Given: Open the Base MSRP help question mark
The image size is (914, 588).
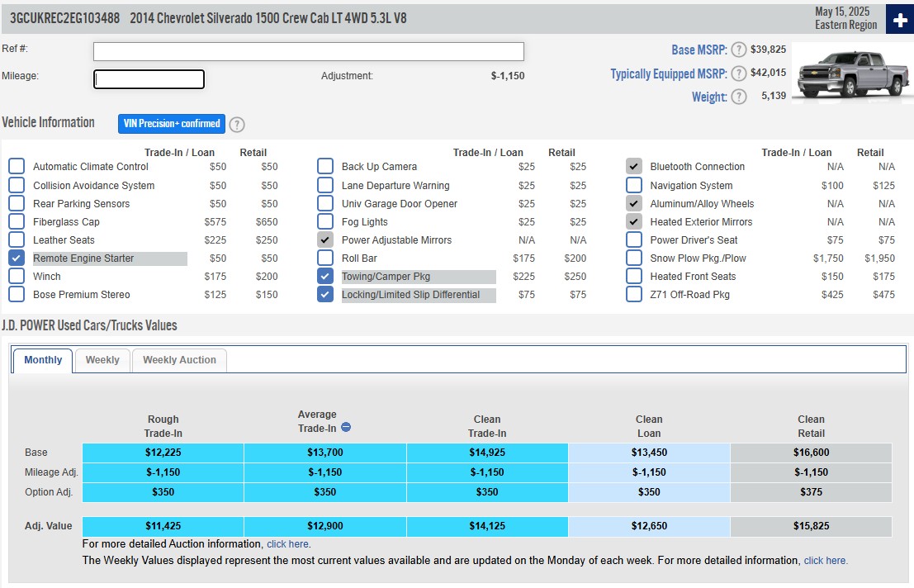Looking at the screenshot, I should (738, 50).
